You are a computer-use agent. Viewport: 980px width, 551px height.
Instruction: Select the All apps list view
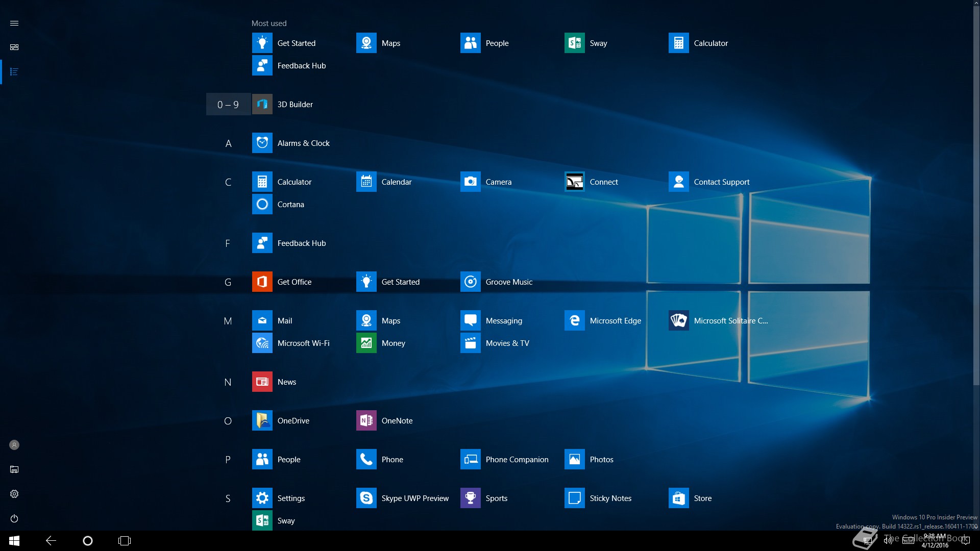pos(14,71)
